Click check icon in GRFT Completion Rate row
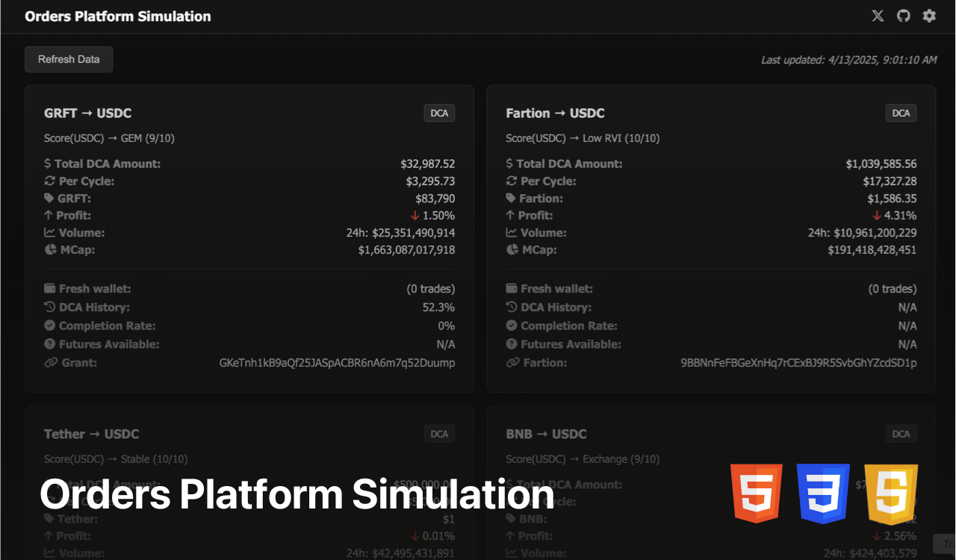Viewport: 956px width, 560px height. point(50,326)
